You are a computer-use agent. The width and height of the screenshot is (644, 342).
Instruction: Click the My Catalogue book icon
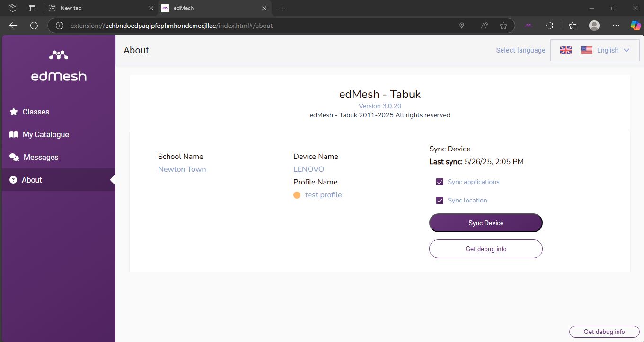pyautogui.click(x=14, y=134)
